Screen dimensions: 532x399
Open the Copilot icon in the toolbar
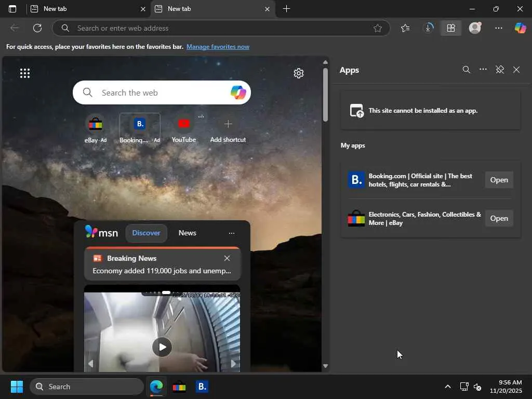pos(520,28)
